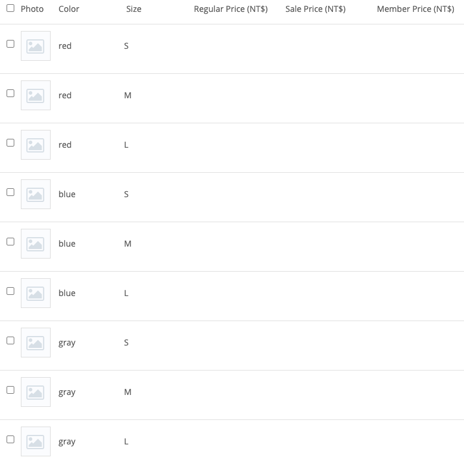Click color text 'gray' in L row

[67, 442]
